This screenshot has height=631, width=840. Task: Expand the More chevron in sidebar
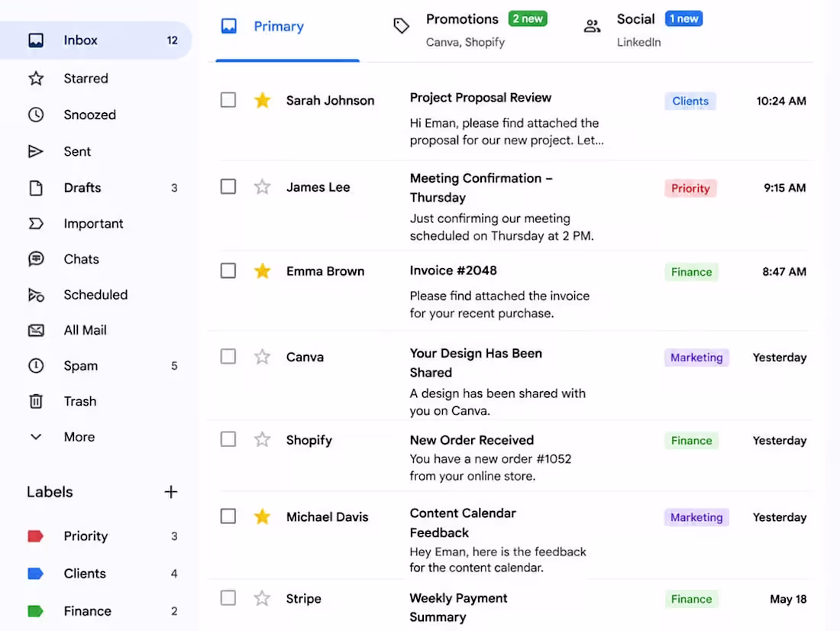pos(36,437)
